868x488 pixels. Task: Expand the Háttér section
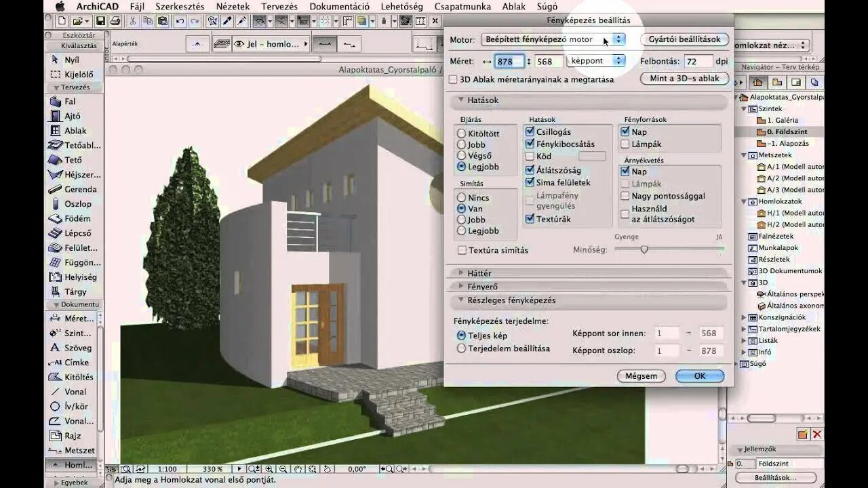point(461,272)
